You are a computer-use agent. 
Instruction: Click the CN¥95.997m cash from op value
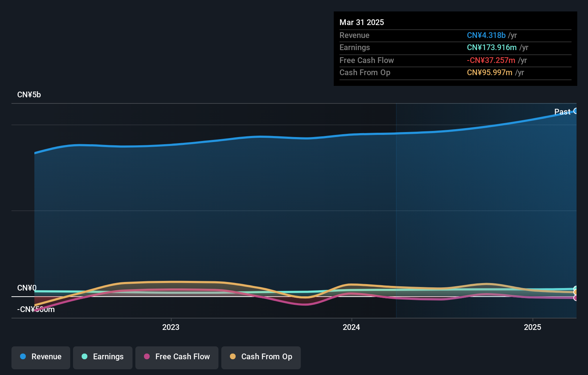(x=490, y=72)
